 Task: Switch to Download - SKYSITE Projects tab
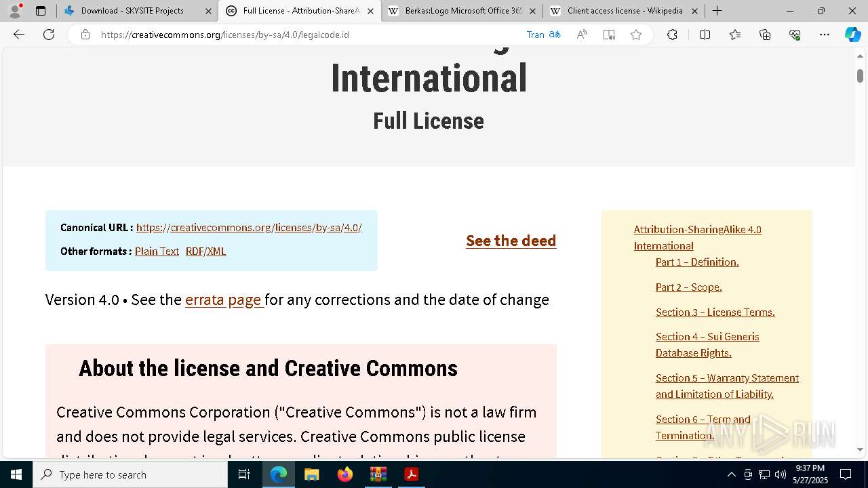137,11
